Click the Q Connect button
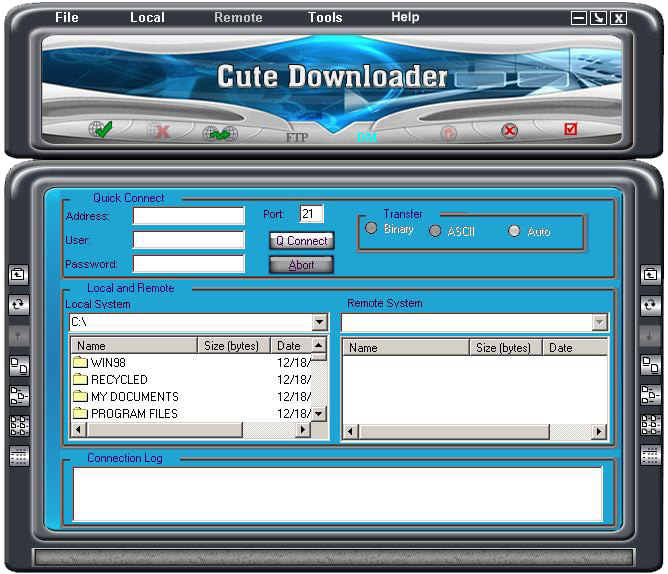 coord(302,241)
